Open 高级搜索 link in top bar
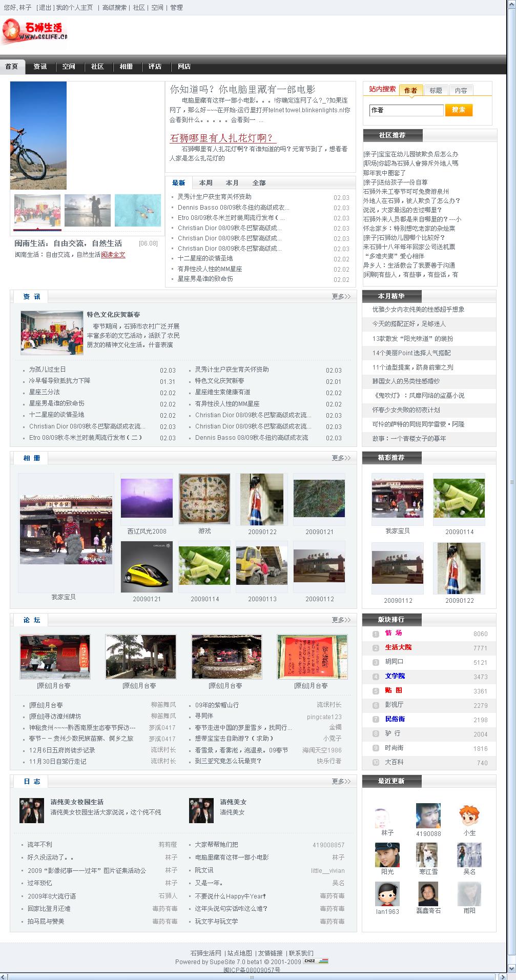 [x=114, y=8]
